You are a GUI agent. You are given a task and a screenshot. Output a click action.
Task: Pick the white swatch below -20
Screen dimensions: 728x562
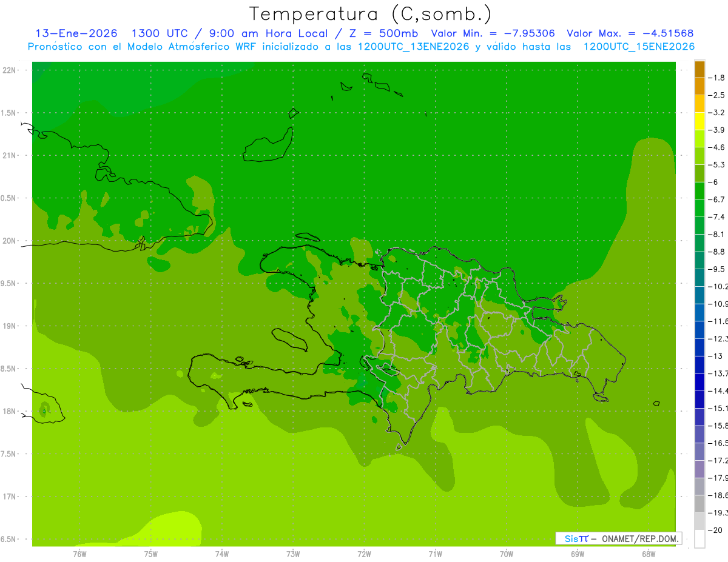point(699,539)
